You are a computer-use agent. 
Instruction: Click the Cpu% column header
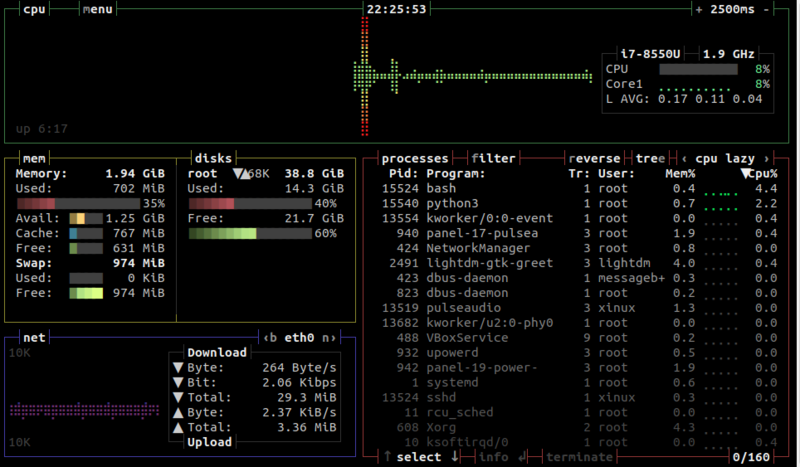click(759, 173)
